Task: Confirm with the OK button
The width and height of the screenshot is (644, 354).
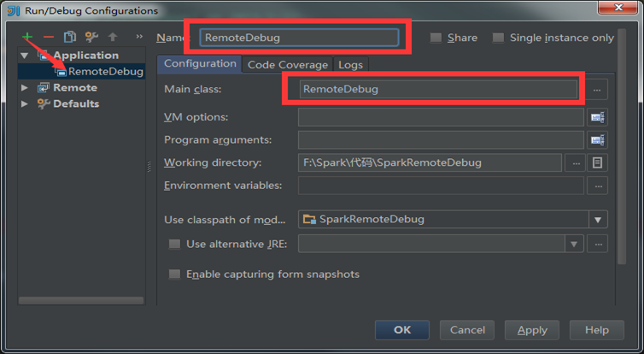Action: (402, 330)
